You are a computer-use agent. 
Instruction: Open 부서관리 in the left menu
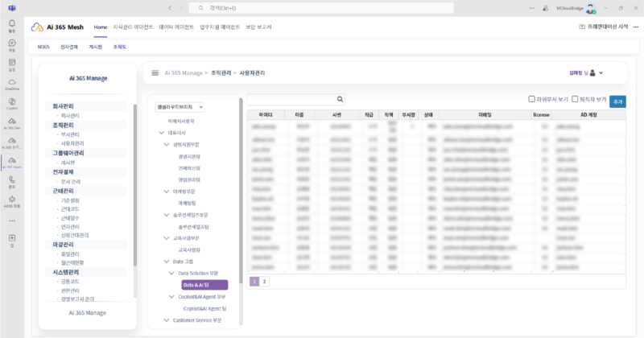pyautogui.click(x=70, y=134)
